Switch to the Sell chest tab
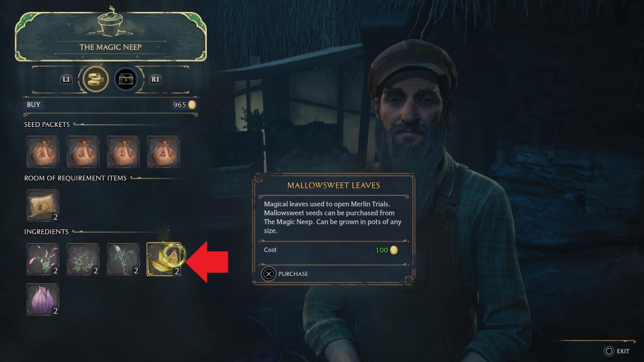This screenshot has height=362, width=644. (126, 80)
